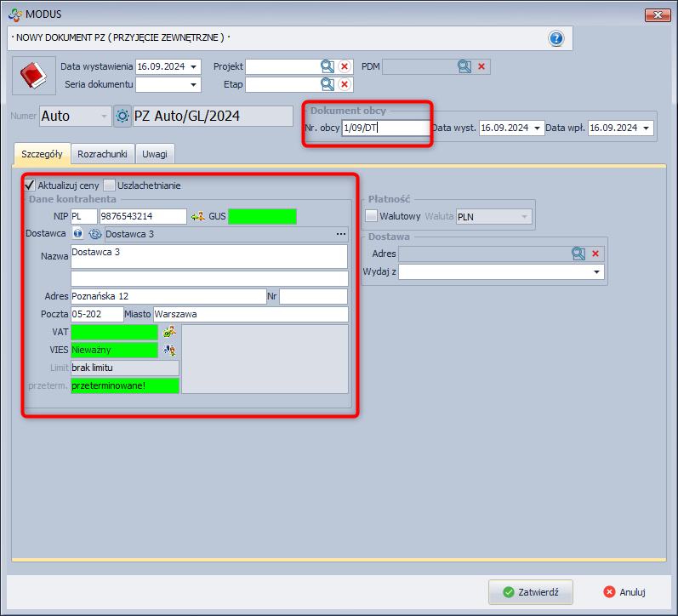The width and height of the screenshot is (678, 616).
Task: Click the numbering gear settings icon
Action: coord(122,116)
